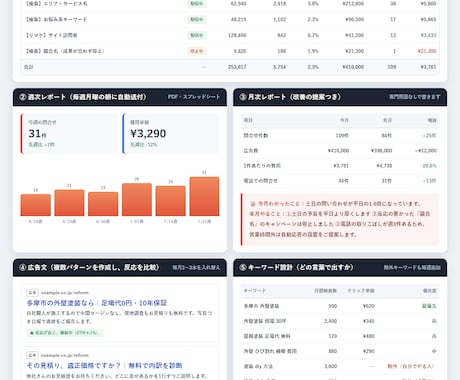Click the 週次レポート panel heading
This screenshot has height=380, width=460.
tap(83, 97)
